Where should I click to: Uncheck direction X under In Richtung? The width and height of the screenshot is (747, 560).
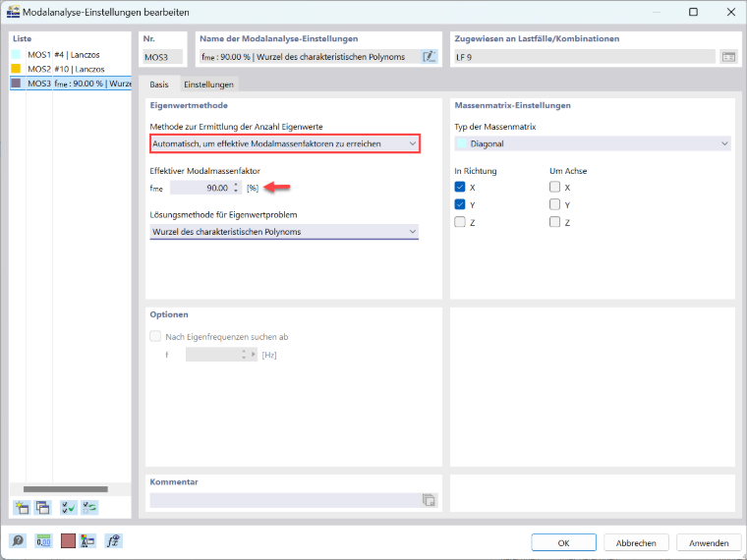click(460, 187)
